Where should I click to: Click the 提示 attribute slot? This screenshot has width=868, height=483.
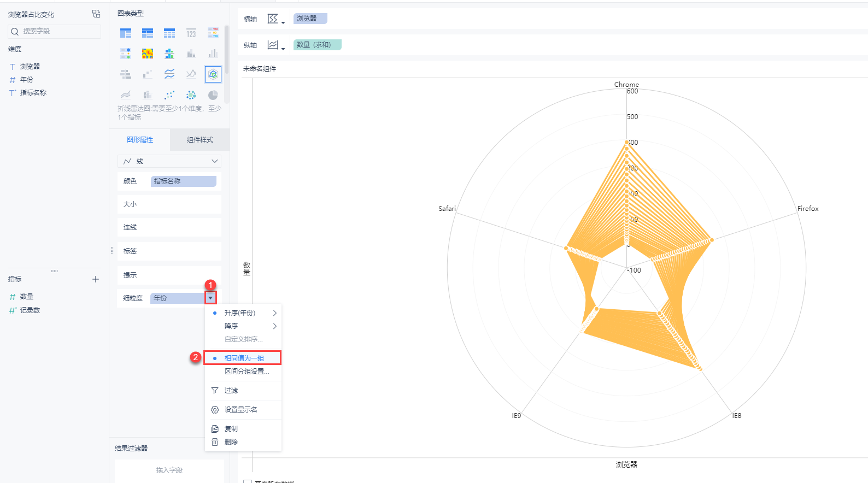(169, 275)
